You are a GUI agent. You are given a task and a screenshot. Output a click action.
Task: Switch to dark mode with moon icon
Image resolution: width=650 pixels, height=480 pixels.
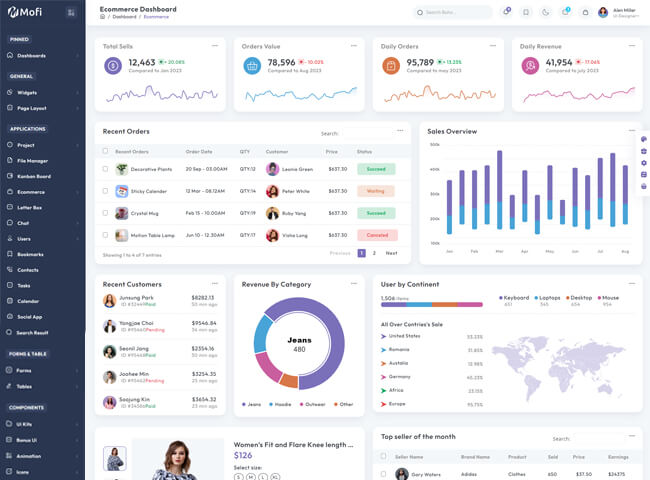[x=546, y=12]
